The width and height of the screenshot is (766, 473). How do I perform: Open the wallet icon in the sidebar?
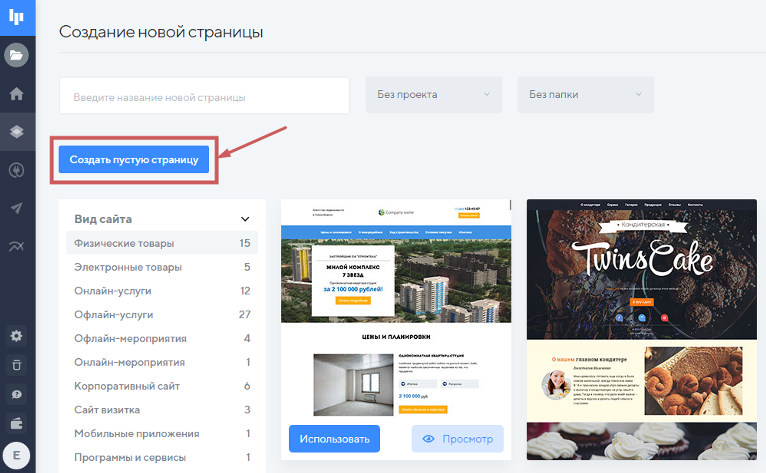[16, 424]
